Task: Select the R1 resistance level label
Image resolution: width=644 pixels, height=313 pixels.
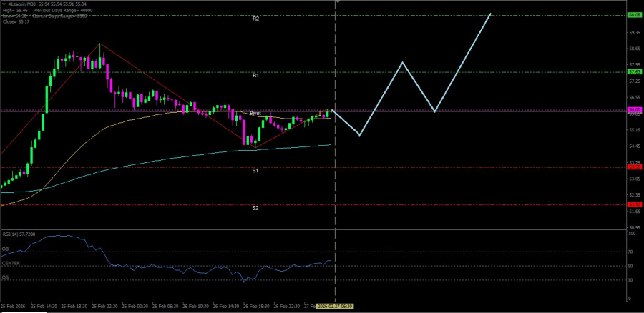Action: (255, 75)
